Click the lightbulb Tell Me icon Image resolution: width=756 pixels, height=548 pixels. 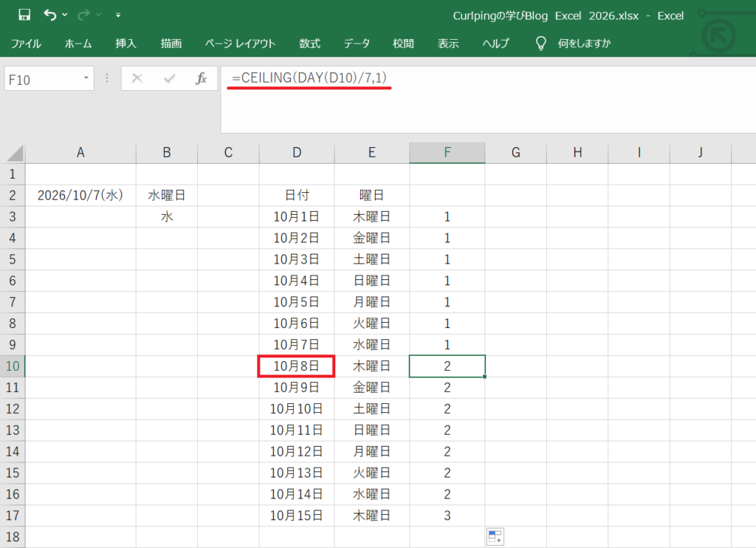pyautogui.click(x=541, y=44)
